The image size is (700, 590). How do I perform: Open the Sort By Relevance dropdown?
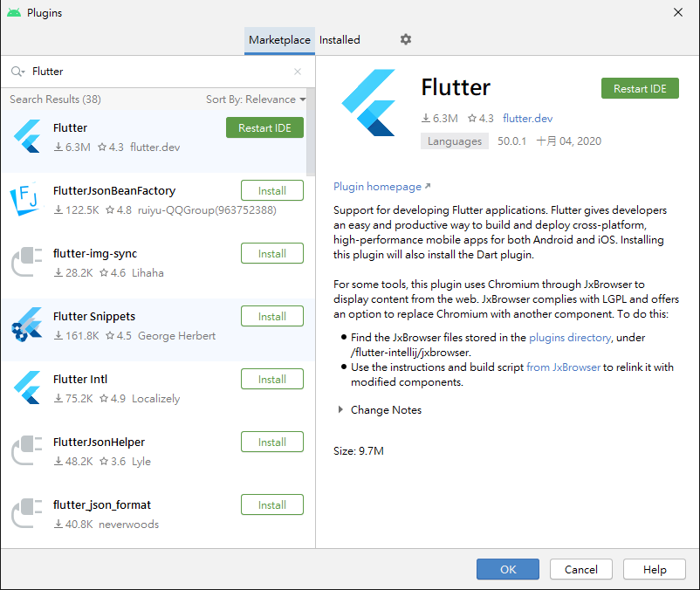click(x=256, y=99)
